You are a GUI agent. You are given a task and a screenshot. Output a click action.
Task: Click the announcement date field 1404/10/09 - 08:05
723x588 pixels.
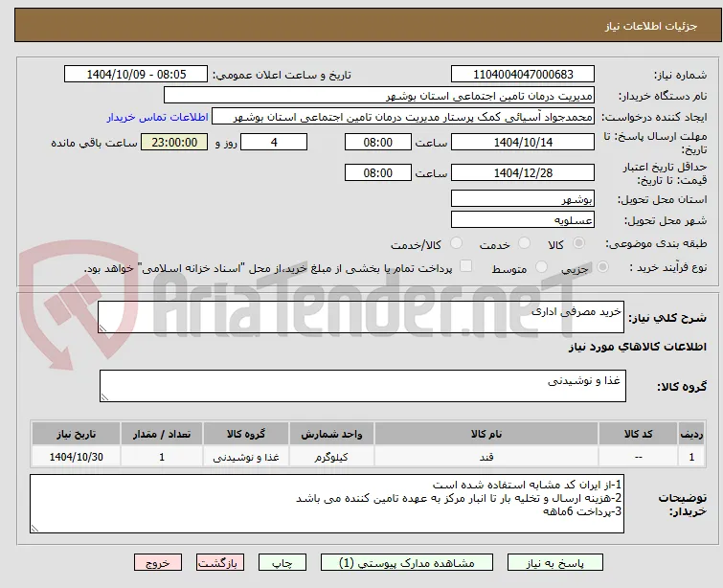pos(136,75)
